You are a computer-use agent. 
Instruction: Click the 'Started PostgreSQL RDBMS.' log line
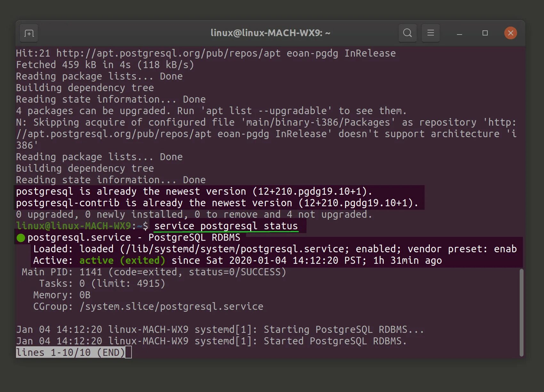pyautogui.click(x=211, y=341)
